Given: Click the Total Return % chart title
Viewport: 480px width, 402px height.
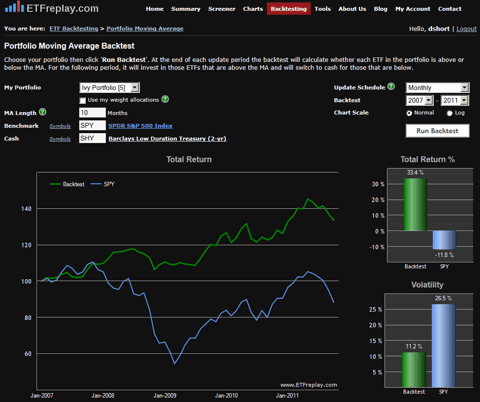Looking at the screenshot, I should click(427, 159).
